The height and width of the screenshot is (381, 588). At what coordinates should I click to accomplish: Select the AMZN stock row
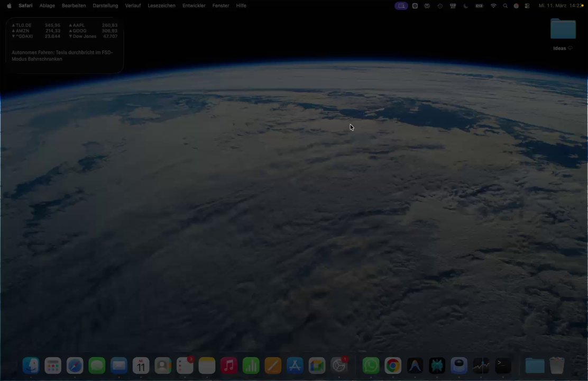point(35,31)
